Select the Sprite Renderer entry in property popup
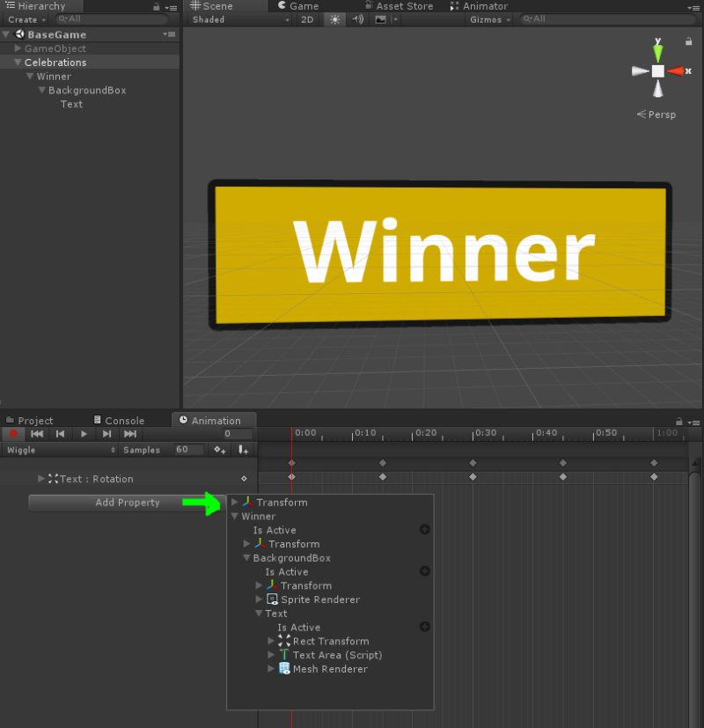This screenshot has width=704, height=728. (x=319, y=599)
